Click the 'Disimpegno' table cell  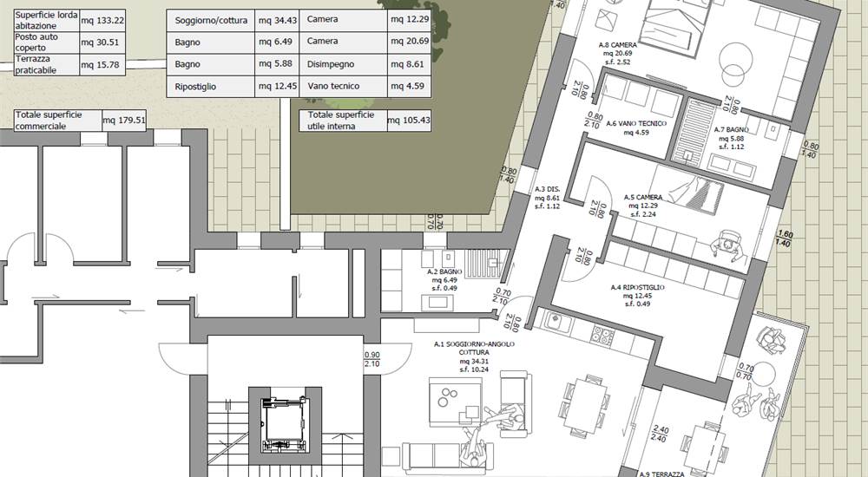[343, 64]
